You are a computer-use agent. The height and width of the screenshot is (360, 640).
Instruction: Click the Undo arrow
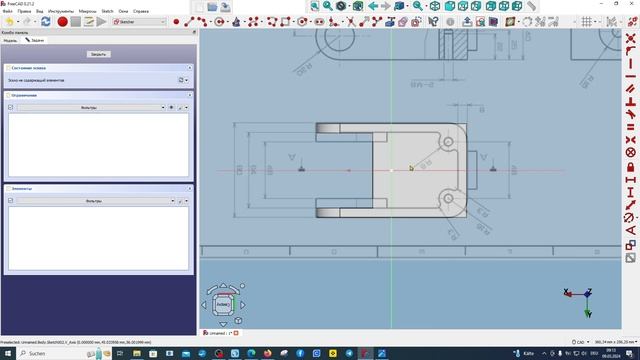[x=10, y=22]
